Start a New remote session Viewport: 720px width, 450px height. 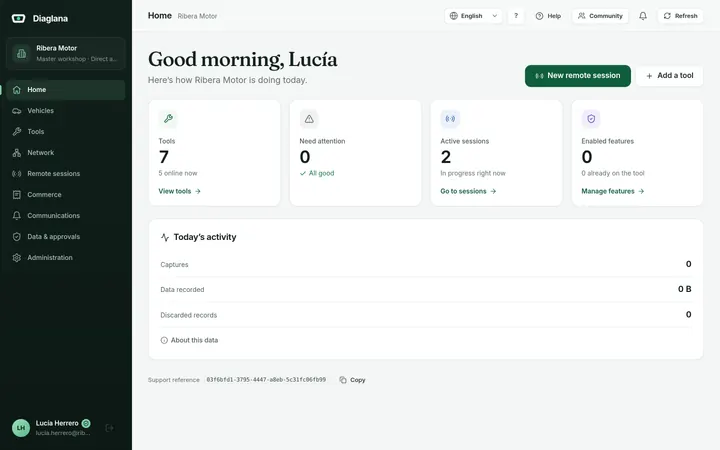[578, 76]
